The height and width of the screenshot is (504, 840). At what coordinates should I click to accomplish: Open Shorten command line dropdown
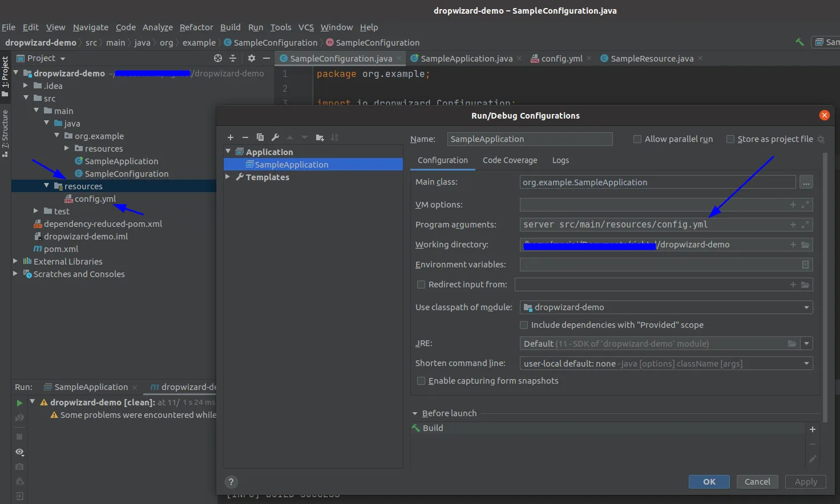[x=666, y=364]
